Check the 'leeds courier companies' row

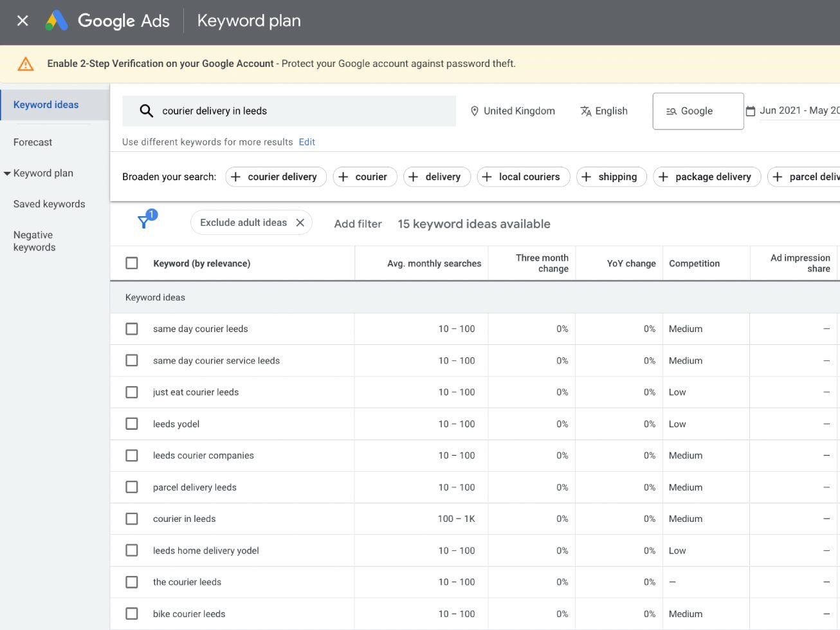(x=132, y=456)
